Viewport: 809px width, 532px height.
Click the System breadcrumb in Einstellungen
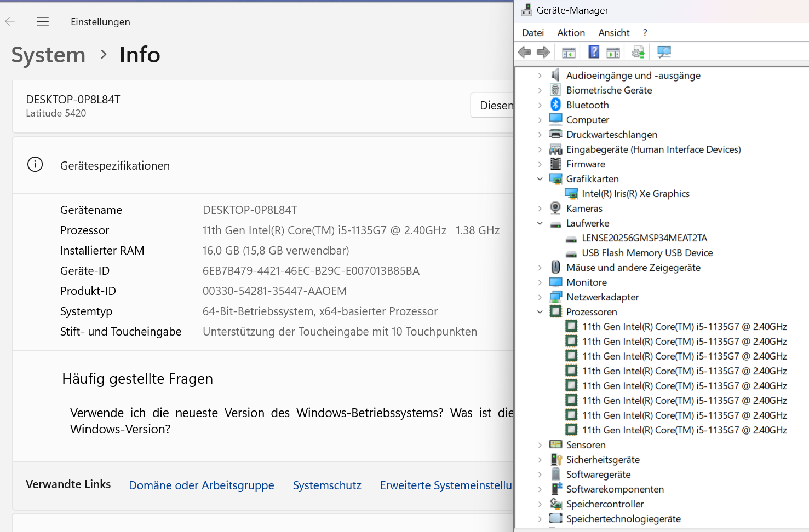[48, 55]
